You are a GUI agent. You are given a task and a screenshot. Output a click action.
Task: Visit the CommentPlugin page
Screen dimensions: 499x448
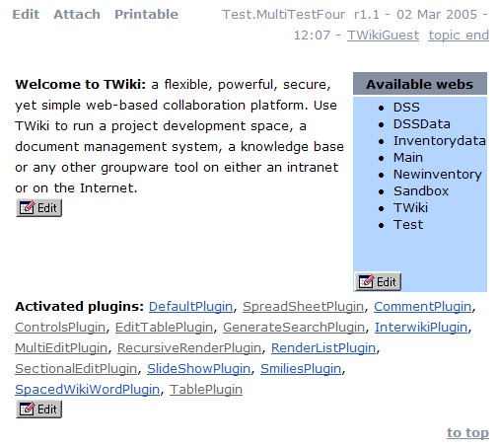(422, 307)
